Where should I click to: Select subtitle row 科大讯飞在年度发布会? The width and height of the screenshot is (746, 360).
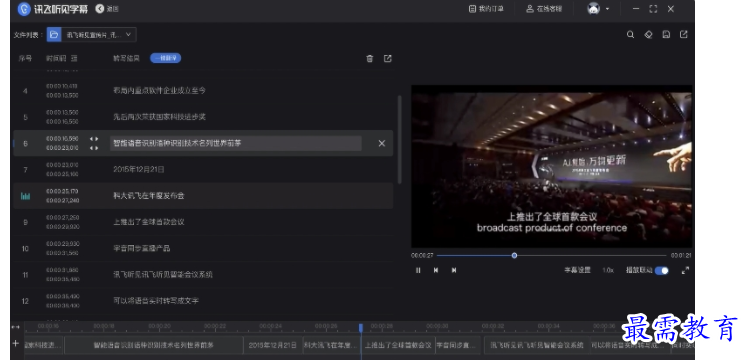tap(148, 196)
